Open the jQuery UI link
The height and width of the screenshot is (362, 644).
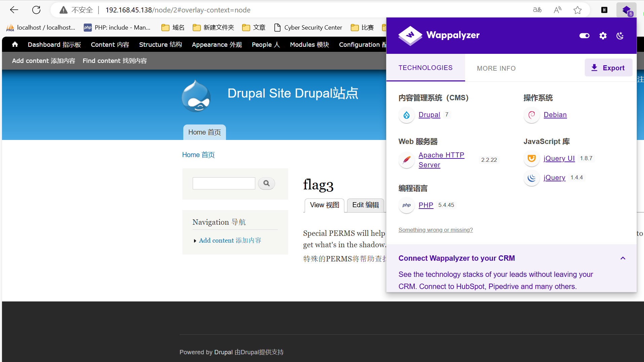pos(559,158)
